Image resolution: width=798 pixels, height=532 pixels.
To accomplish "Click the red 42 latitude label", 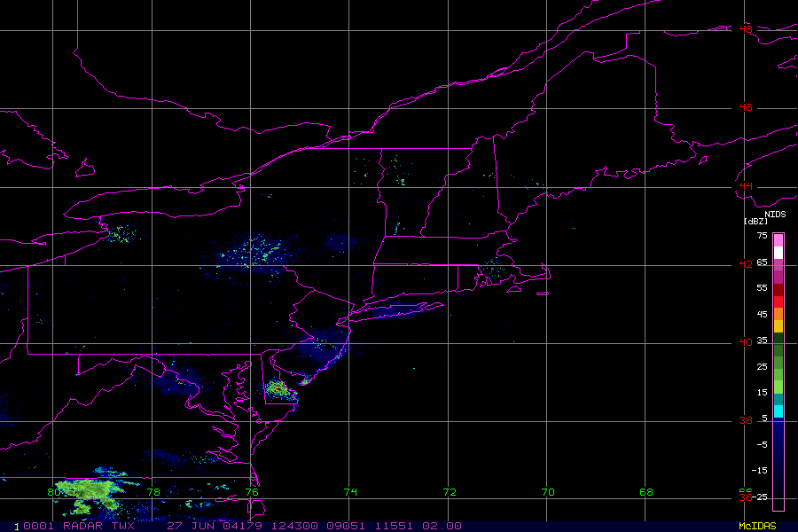I will click(746, 263).
